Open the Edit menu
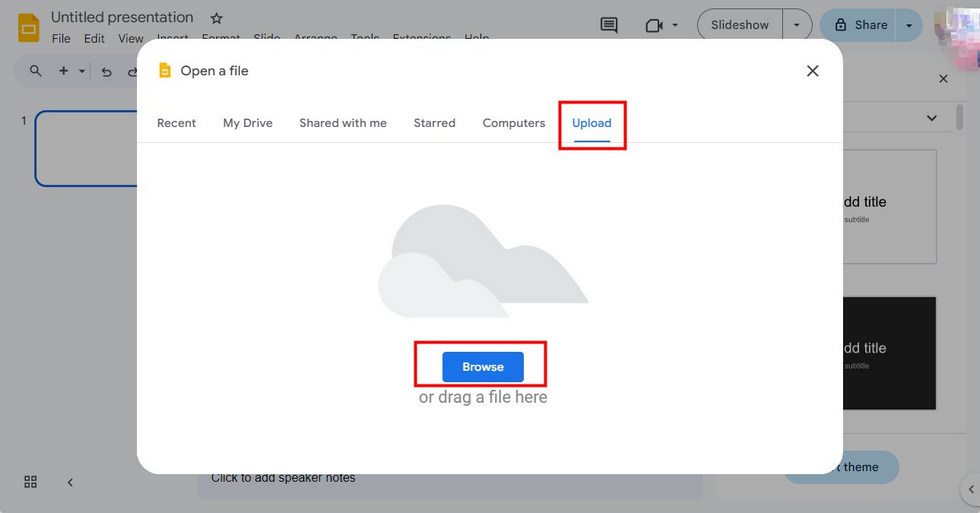980x513 pixels. [94, 38]
